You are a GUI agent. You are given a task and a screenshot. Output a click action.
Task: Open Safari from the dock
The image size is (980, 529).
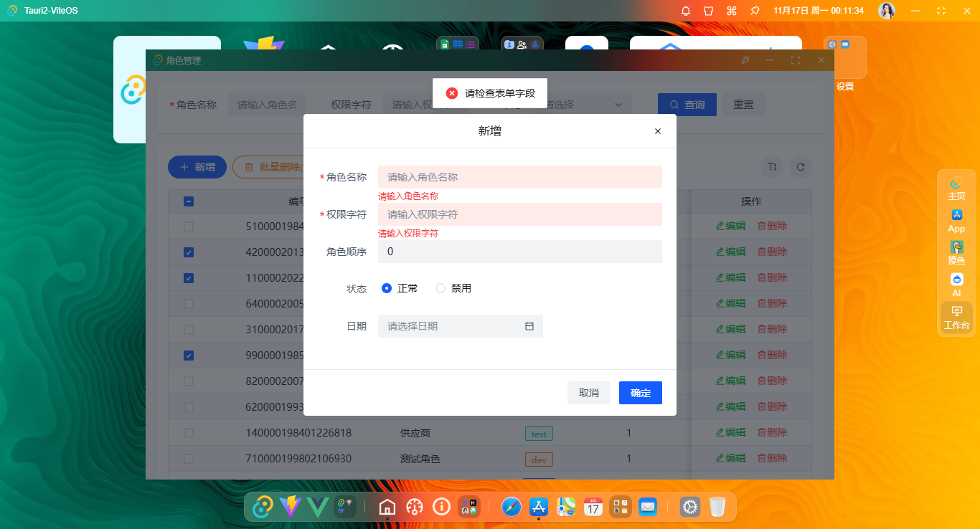511,507
